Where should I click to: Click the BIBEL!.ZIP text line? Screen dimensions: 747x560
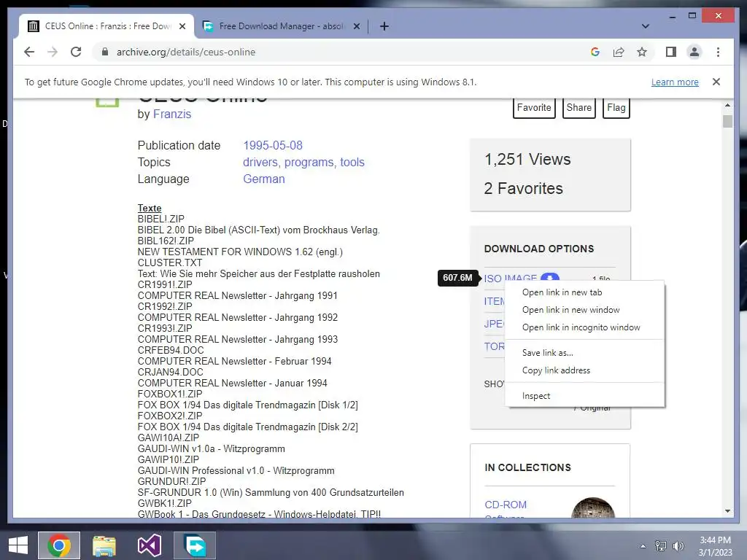[161, 219]
